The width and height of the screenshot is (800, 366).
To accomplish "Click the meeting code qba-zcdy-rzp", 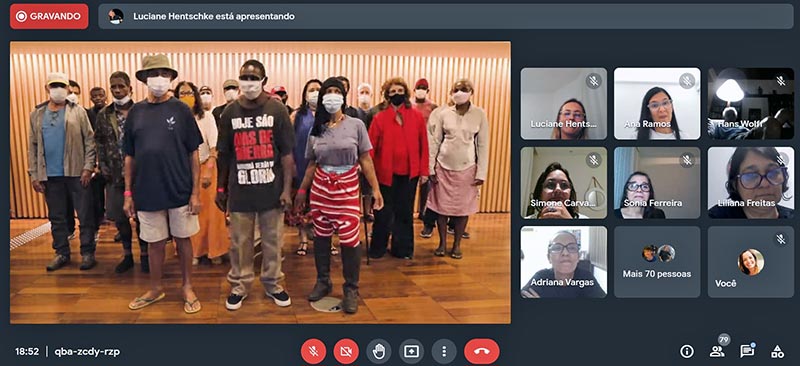I will pos(87,351).
